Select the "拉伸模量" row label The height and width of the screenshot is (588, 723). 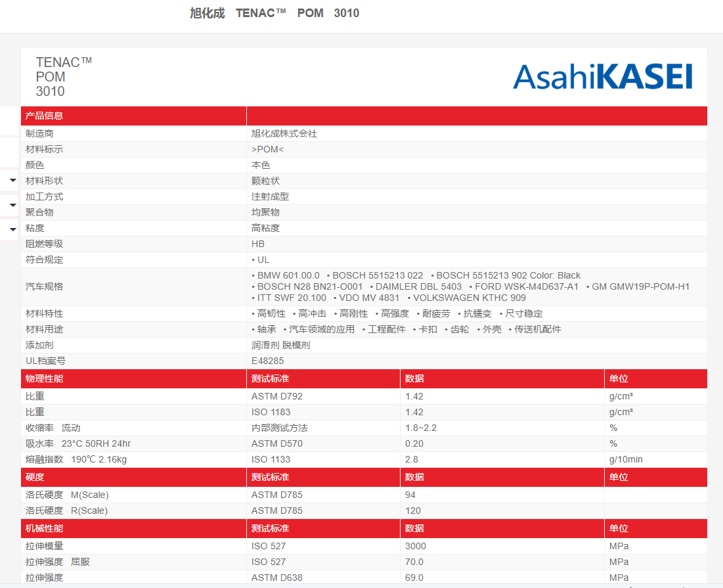pos(44,546)
